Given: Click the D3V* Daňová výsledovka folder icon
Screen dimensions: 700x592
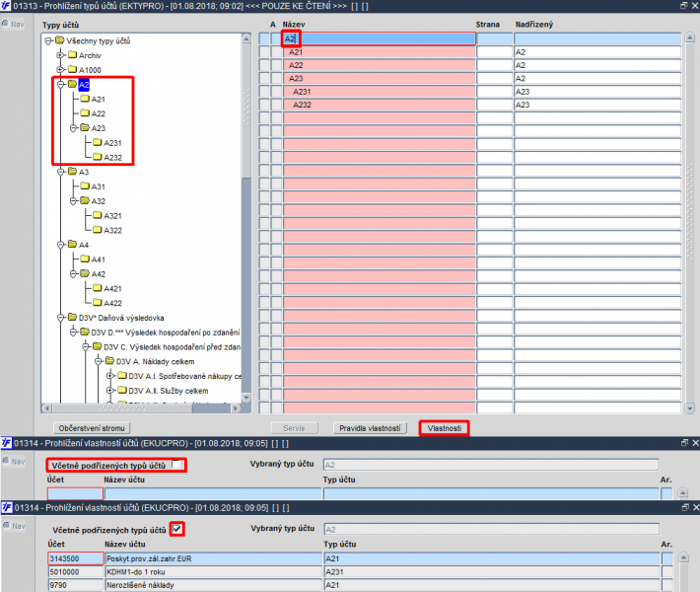Looking at the screenshot, I should point(72,318).
